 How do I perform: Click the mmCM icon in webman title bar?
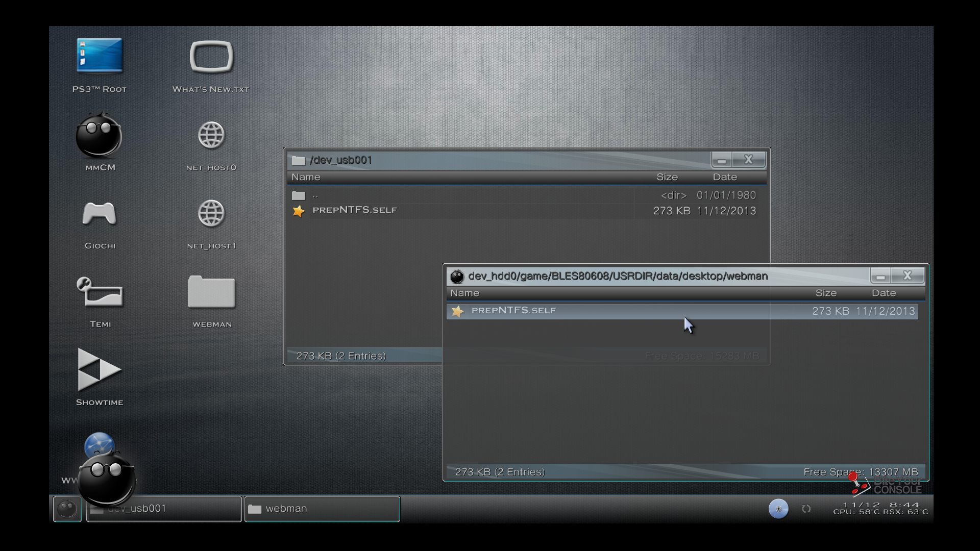coord(457,277)
